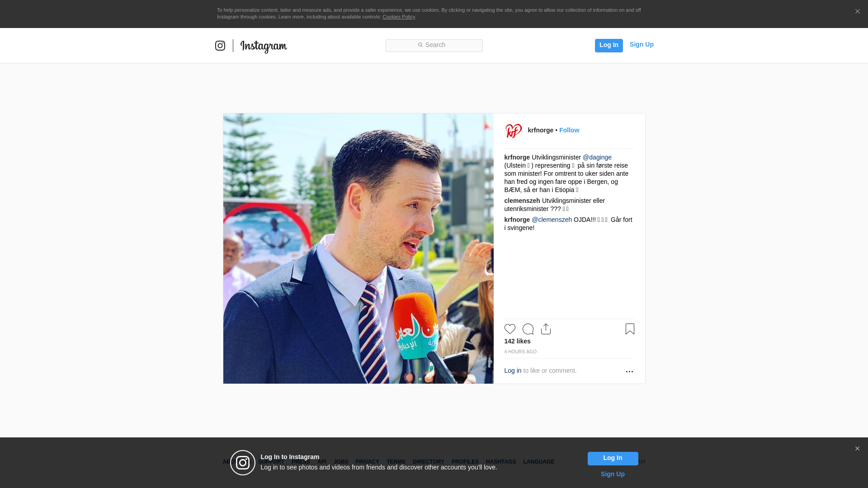Open the API footer link
This screenshot has width=868, height=488.
coord(321,462)
